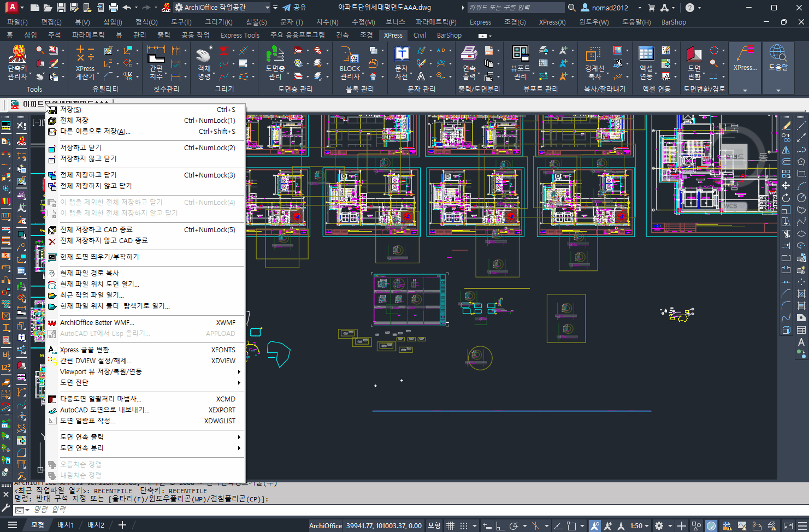809x532 pixels.
Task: Toggle annotation visibility button in status bar
Action: coord(595,525)
